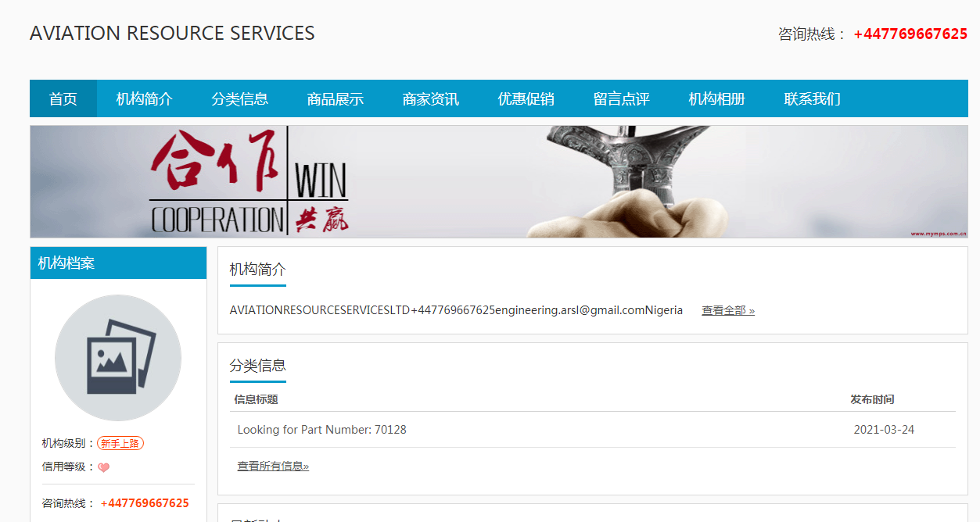Click the 查看所有信息» link
Image resolution: width=980 pixels, height=522 pixels.
[x=273, y=466]
